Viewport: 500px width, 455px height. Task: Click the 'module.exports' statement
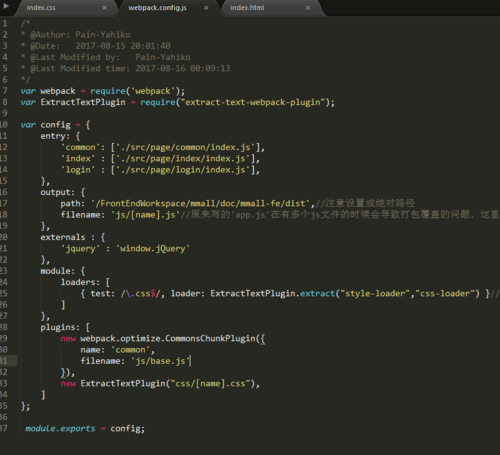click(x=60, y=428)
